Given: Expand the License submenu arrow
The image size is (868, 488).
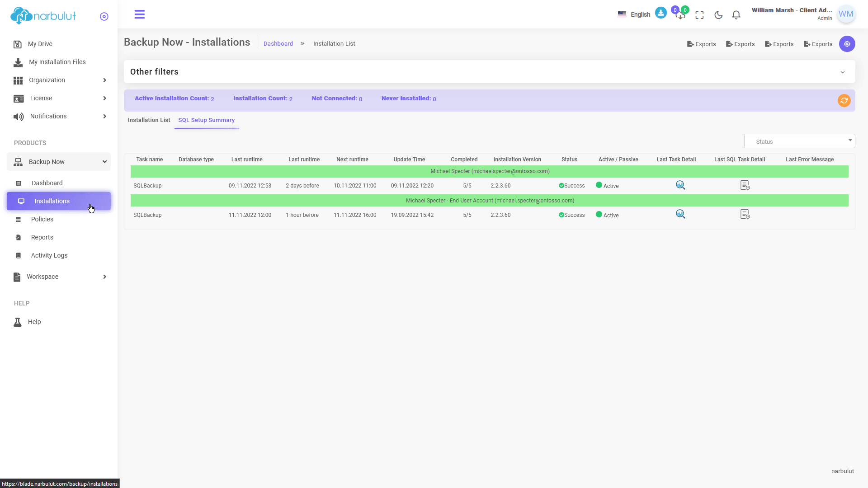Looking at the screenshot, I should pyautogui.click(x=104, y=98).
